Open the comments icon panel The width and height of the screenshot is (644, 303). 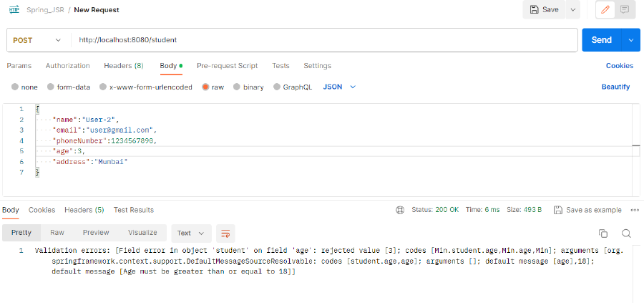[625, 9]
